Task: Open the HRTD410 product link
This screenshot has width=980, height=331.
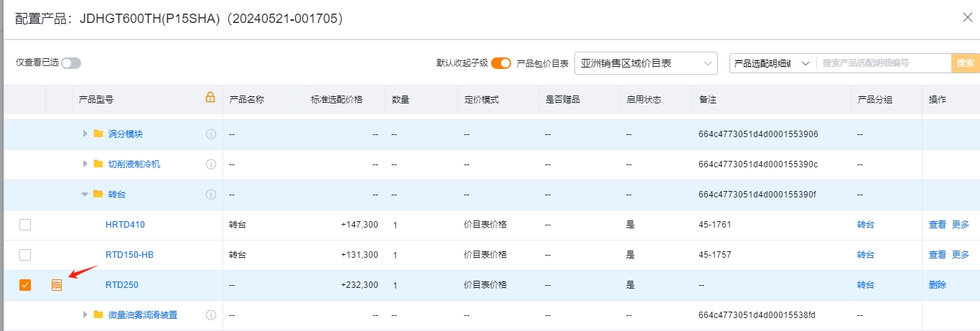Action: click(x=125, y=225)
